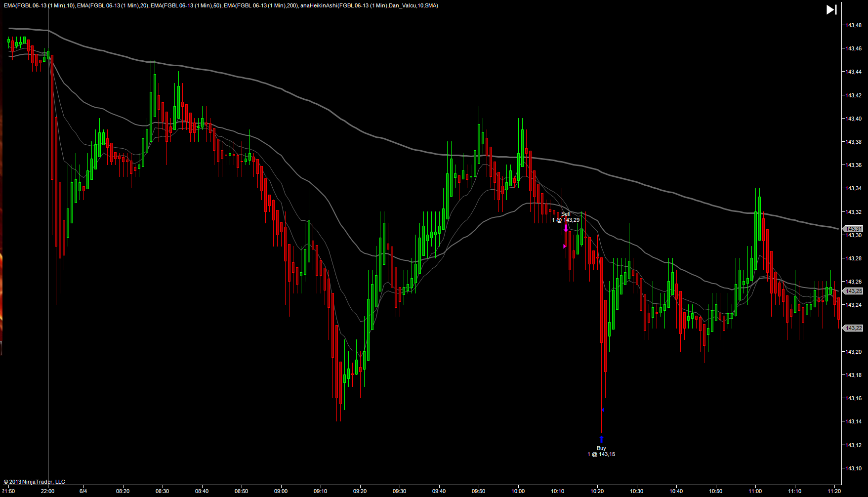Click the small magenta entry triangle marker
The image size is (868, 497).
tap(565, 246)
